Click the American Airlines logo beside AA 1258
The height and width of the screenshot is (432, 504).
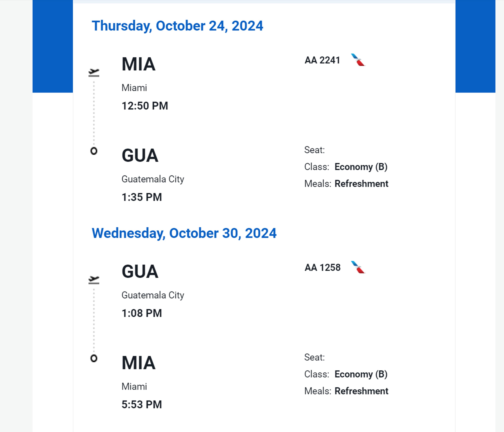click(358, 267)
